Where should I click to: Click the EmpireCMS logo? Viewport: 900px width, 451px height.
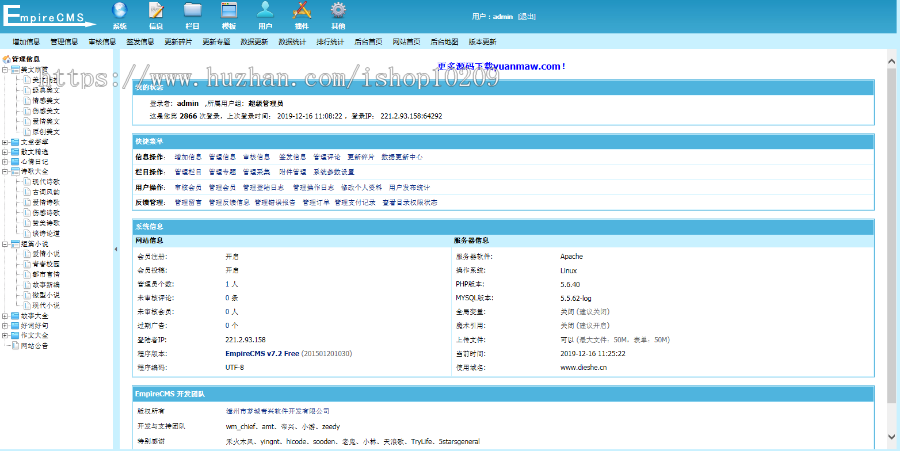coord(50,16)
